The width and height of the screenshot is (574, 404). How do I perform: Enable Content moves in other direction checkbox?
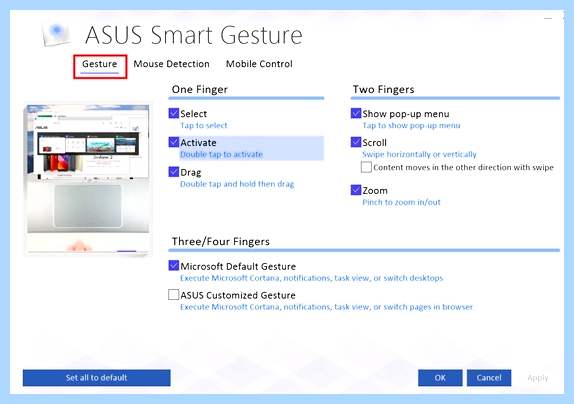point(366,167)
